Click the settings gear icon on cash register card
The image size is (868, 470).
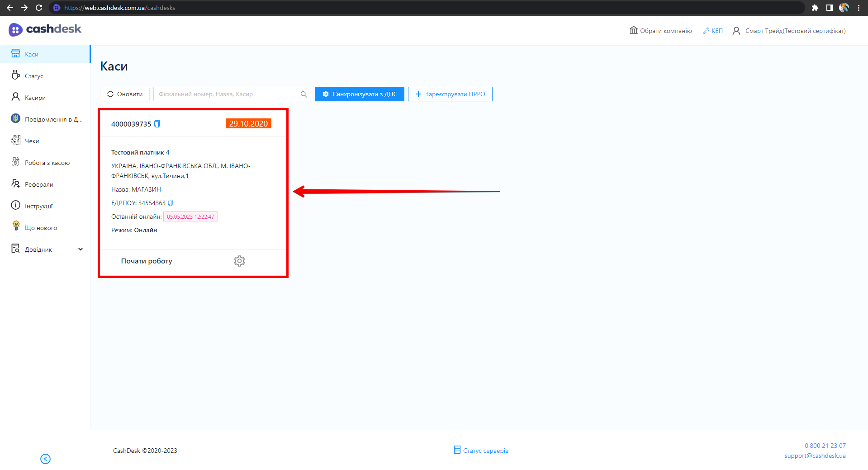coord(239,261)
